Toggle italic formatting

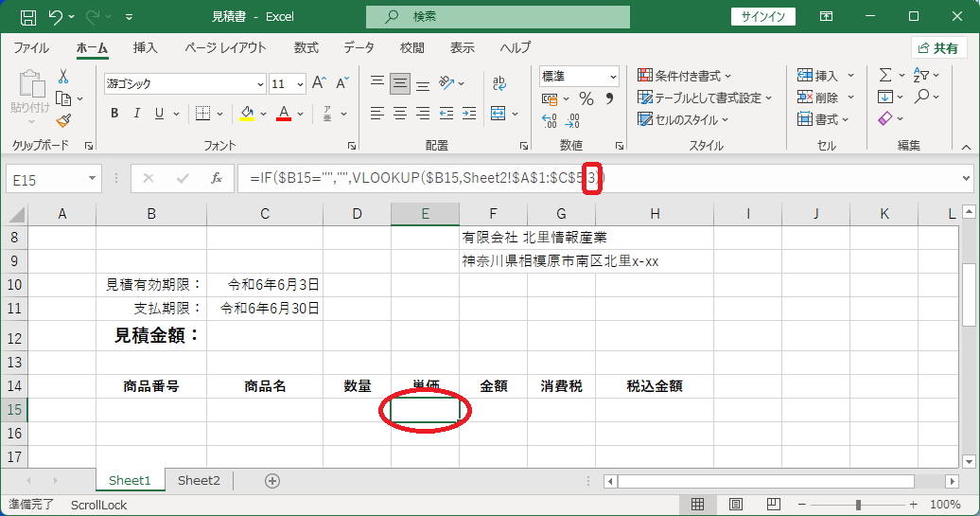pyautogui.click(x=137, y=114)
